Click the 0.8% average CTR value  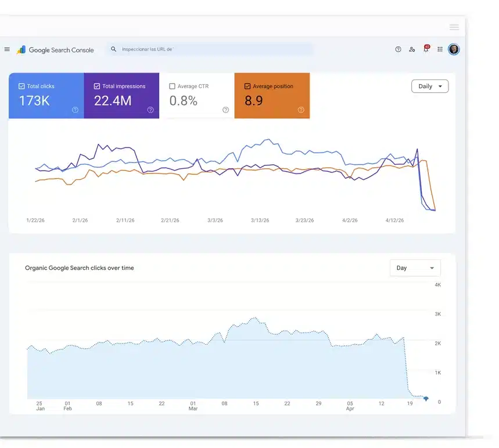click(184, 101)
